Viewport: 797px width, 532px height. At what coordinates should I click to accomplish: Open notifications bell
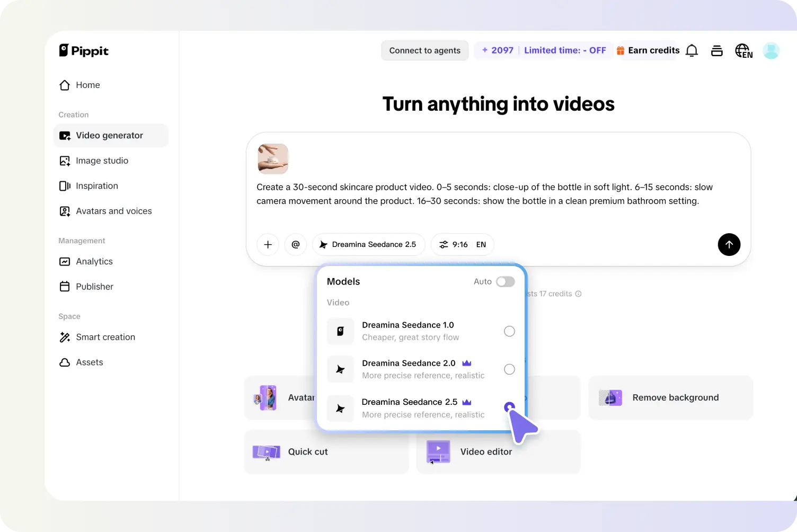click(x=692, y=50)
